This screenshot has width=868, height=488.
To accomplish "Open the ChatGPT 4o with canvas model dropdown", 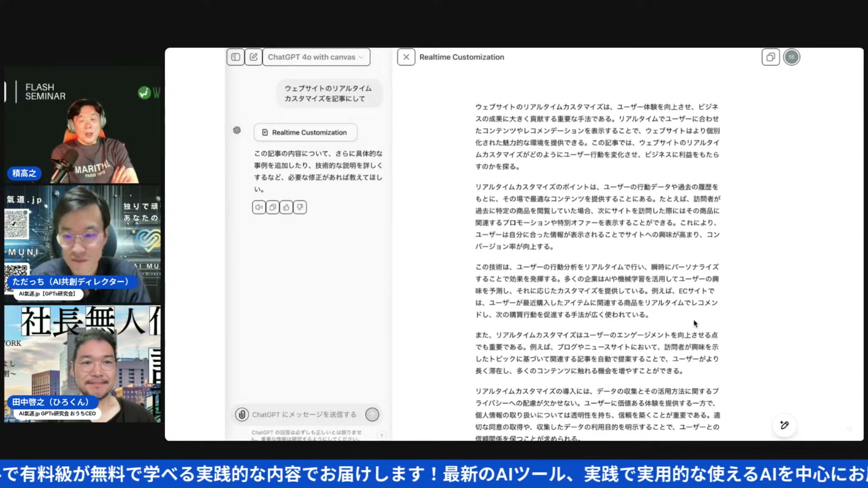I will click(316, 57).
